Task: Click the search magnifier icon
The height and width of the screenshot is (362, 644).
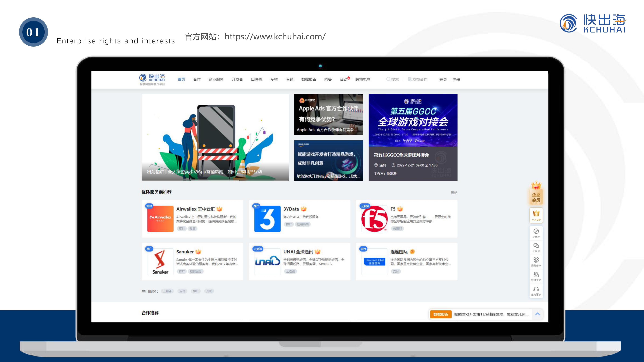Action: (x=388, y=79)
